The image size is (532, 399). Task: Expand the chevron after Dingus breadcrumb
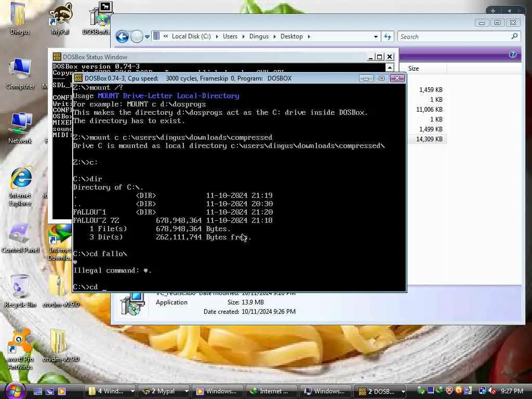tap(274, 37)
